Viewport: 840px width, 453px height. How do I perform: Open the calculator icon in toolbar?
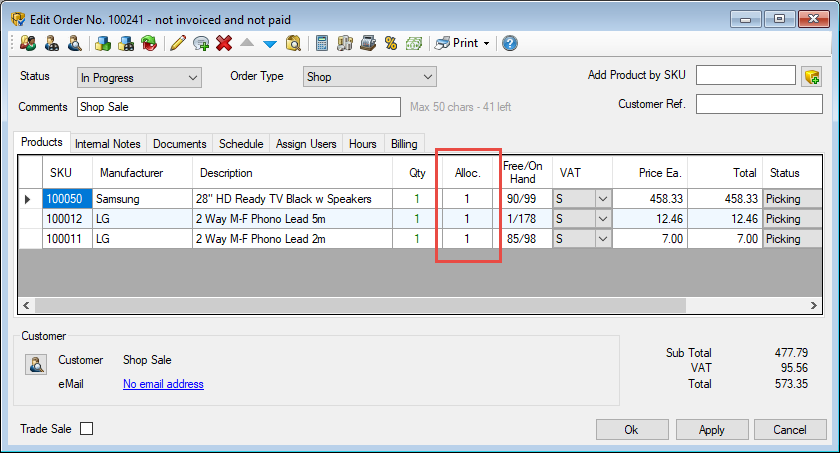pos(322,43)
